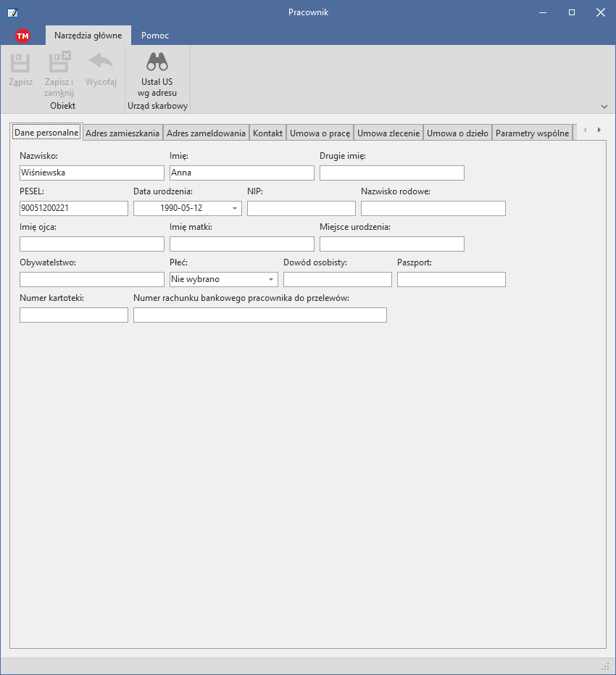Open the Pomoc ribbon tab
This screenshot has width=616, height=675.
[155, 36]
